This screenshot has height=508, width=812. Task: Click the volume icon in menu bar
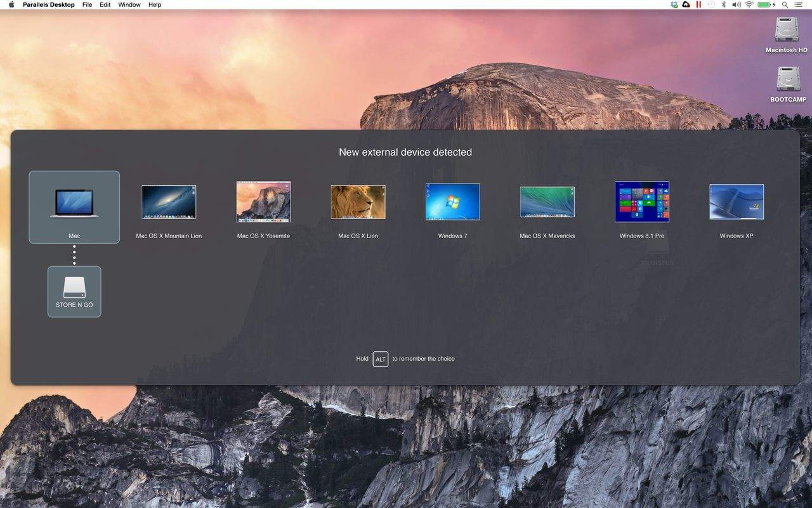736,4
